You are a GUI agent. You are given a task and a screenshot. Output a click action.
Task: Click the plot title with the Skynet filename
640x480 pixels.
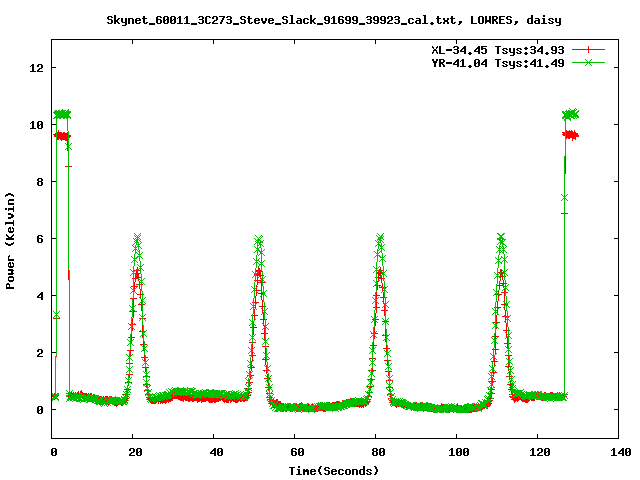[x=334, y=20]
